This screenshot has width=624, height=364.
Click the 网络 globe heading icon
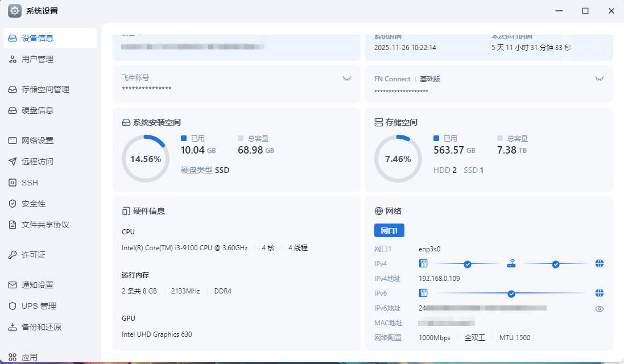(x=378, y=211)
